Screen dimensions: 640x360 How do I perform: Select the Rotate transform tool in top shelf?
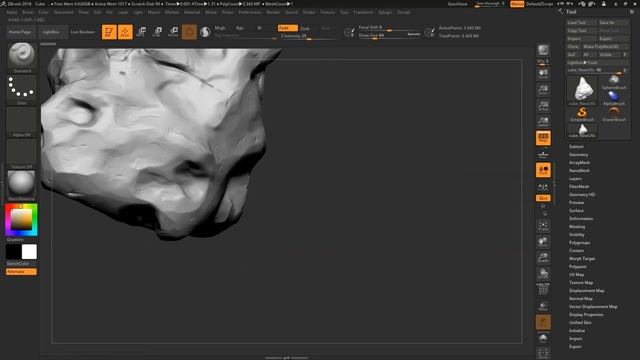[x=173, y=32]
